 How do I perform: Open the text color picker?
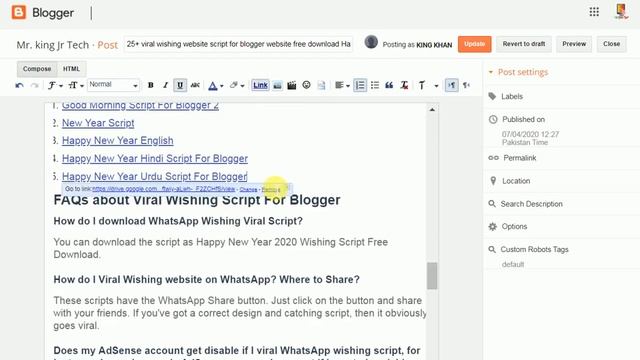216,85
